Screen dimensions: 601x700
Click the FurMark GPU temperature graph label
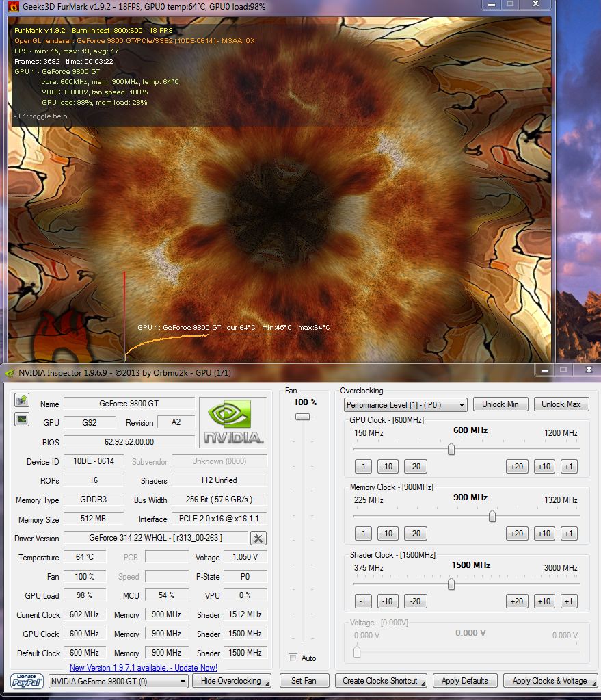click(x=233, y=328)
